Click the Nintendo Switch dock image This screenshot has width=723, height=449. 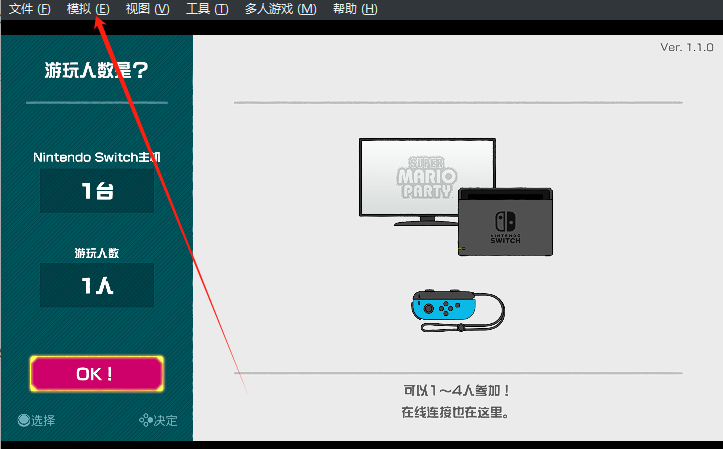pyautogui.click(x=505, y=222)
